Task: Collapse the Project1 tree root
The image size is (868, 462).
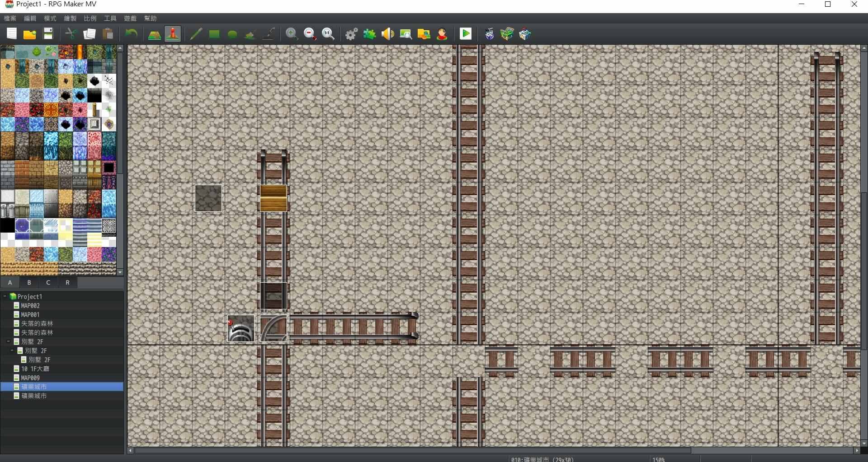Action: click(x=5, y=297)
